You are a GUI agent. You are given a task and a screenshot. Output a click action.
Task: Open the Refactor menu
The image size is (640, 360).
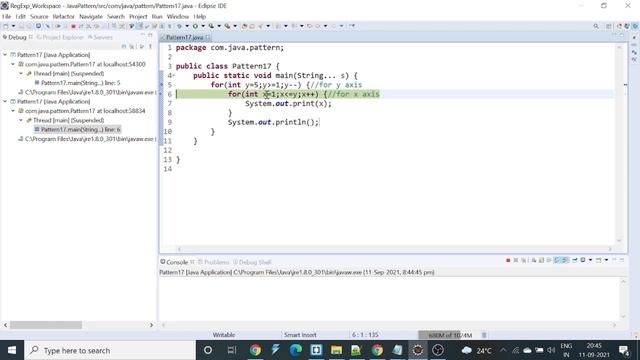point(64,17)
